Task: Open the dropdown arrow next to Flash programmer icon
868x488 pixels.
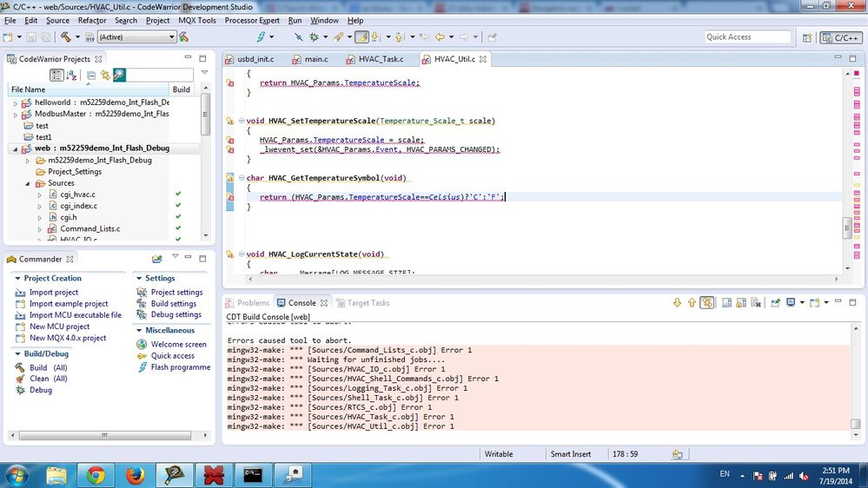Action: (x=272, y=37)
